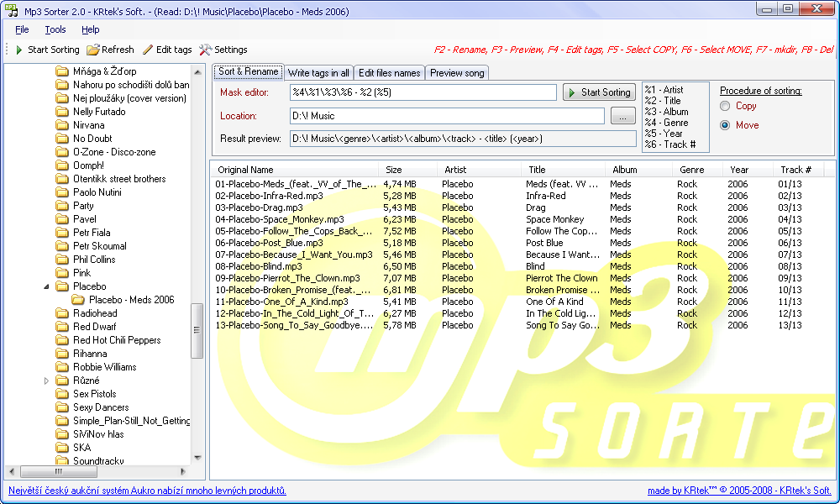This screenshot has height=504, width=840.
Task: Select file 11-Placebo-One_Of_A_Kind.mp3
Action: click(281, 302)
